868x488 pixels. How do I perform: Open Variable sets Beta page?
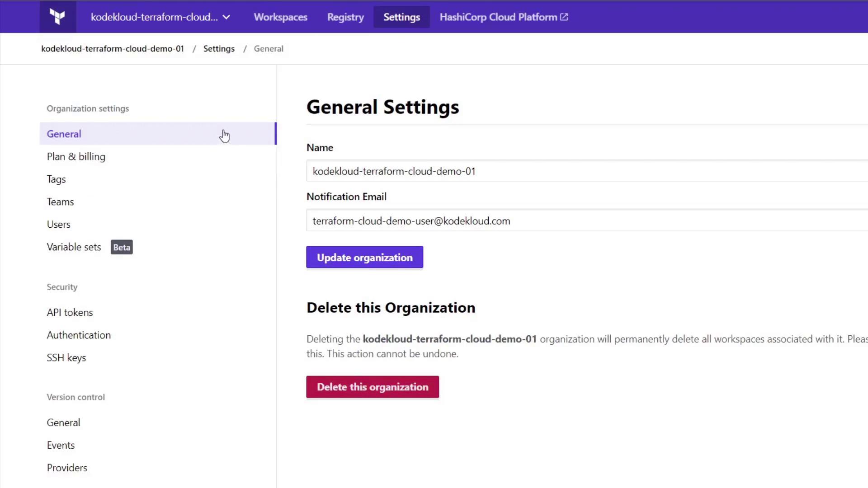[74, 247]
